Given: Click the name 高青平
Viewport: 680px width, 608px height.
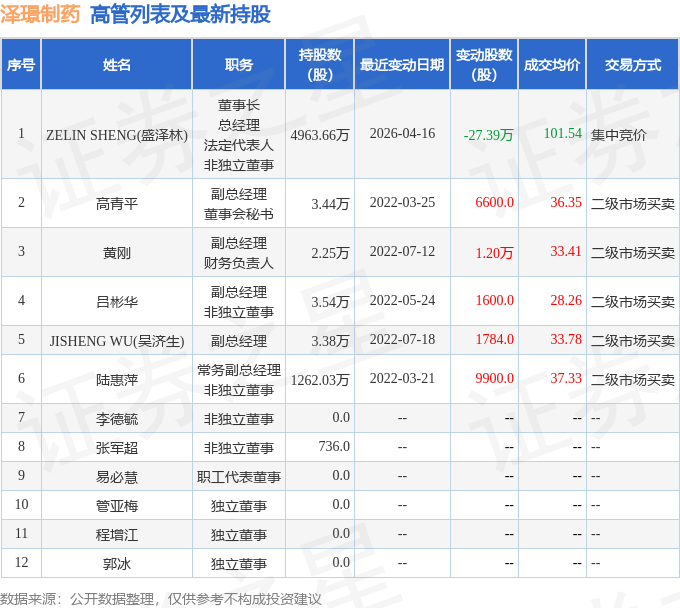Looking at the screenshot, I should [117, 204].
